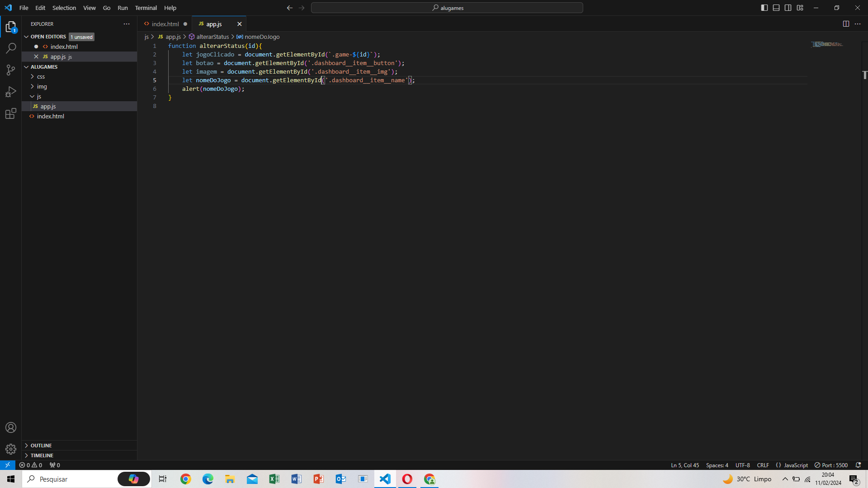868x488 pixels.
Task: Toggle Primary Side Bar layout icon
Action: (x=764, y=8)
